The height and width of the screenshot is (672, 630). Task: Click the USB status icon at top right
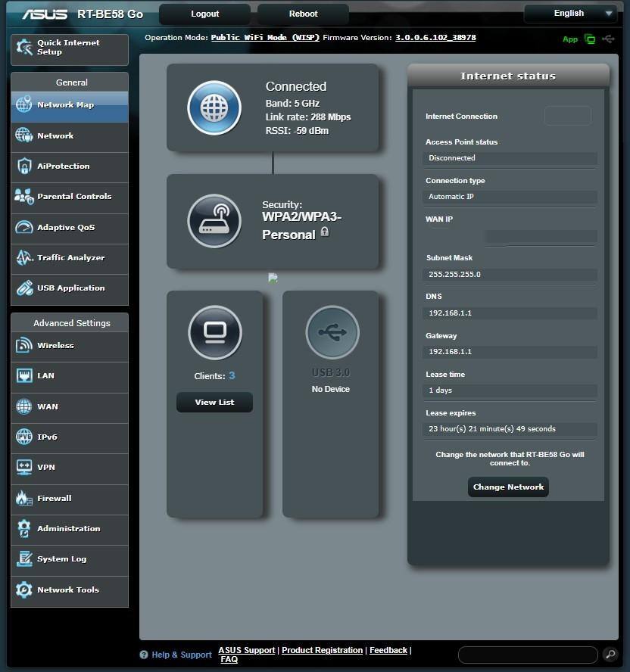coord(609,39)
